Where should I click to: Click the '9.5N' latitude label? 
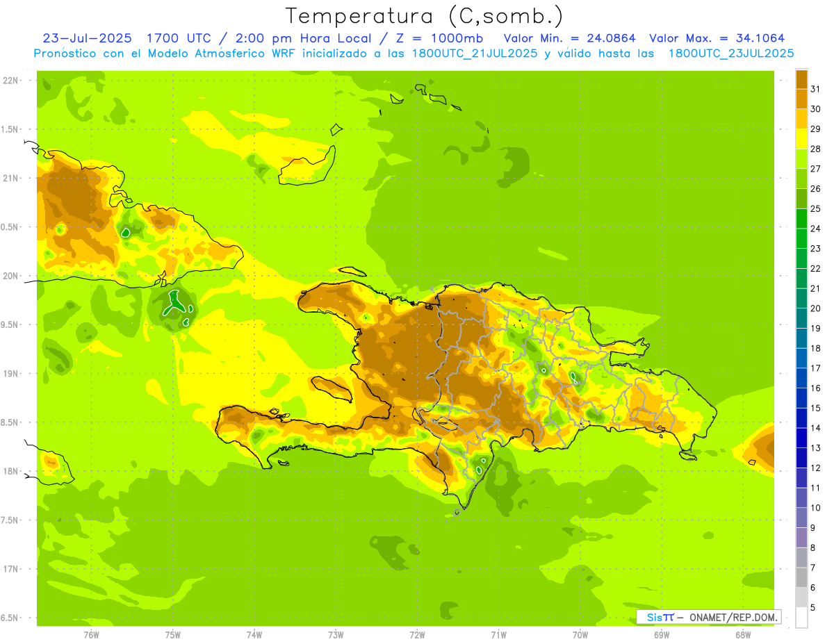(x=10, y=325)
